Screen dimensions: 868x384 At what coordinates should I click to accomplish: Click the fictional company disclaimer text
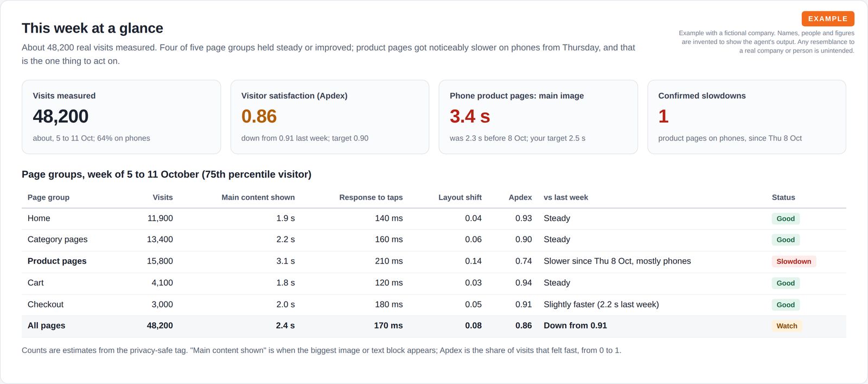767,42
